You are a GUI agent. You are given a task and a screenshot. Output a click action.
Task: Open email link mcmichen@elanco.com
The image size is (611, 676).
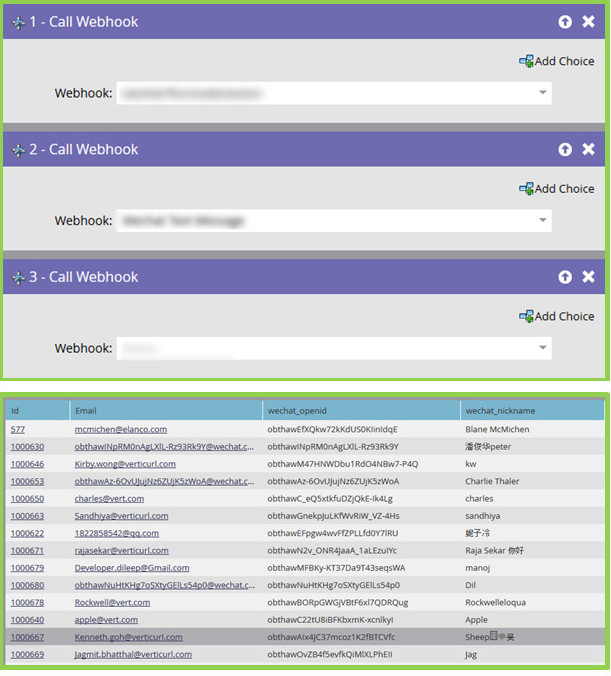tap(117, 429)
